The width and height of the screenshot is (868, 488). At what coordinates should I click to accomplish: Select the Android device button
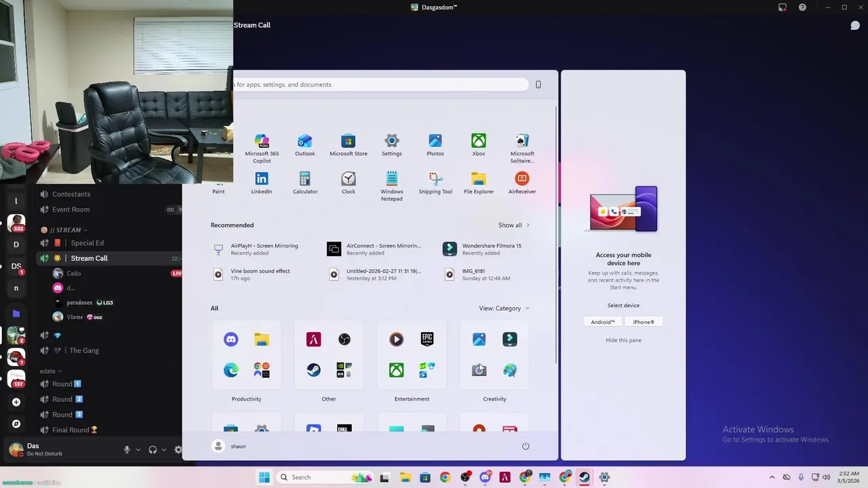(602, 322)
